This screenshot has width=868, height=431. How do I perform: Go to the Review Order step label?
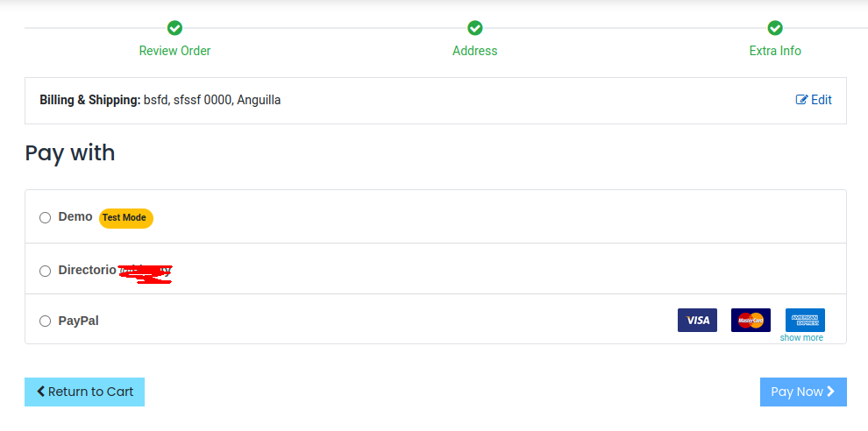(175, 51)
